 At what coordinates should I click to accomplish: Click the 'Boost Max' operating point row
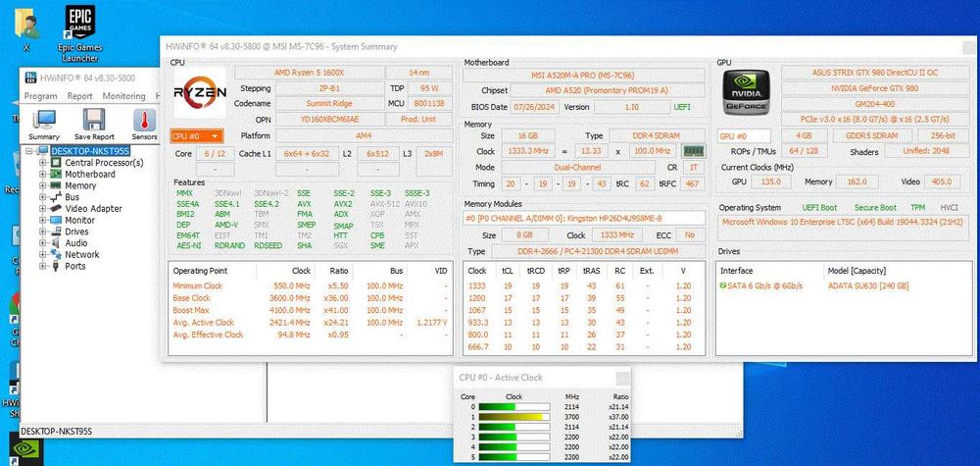point(310,310)
